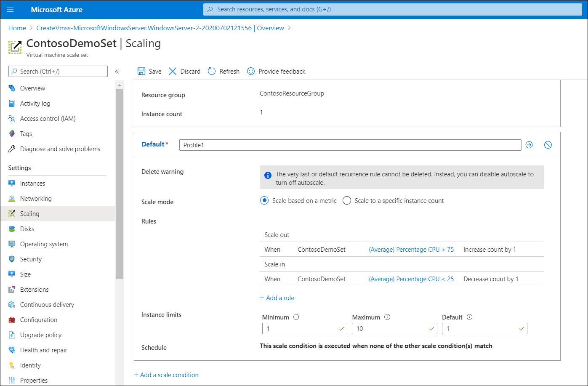
Task: Click the Identity key icon
Action: point(12,365)
